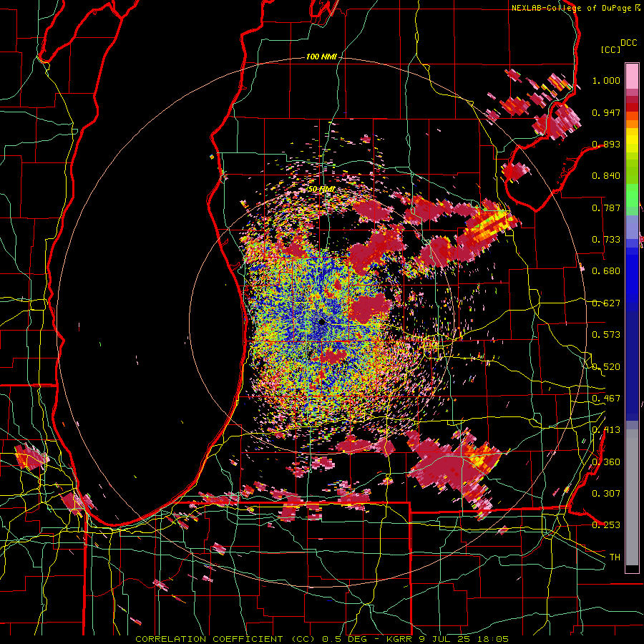Image resolution: width=644 pixels, height=644 pixels.
Task: Click the TH threshold label
Action: pos(615,557)
